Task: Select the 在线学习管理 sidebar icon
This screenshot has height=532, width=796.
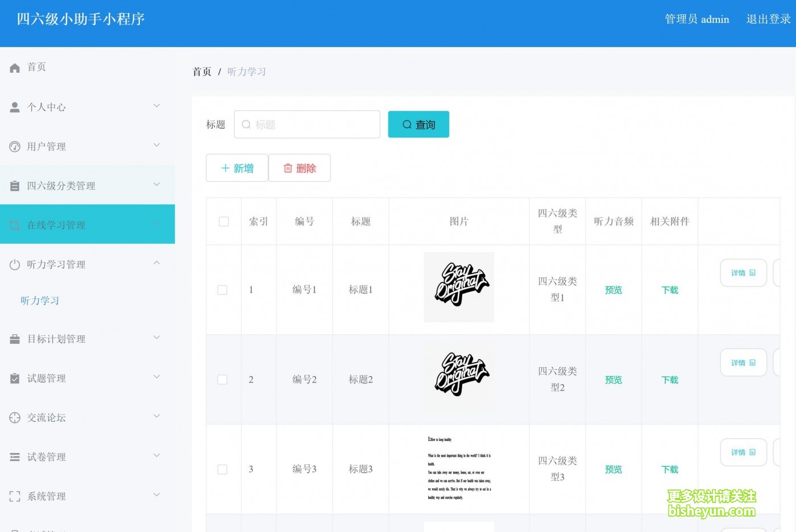Action: point(14,224)
